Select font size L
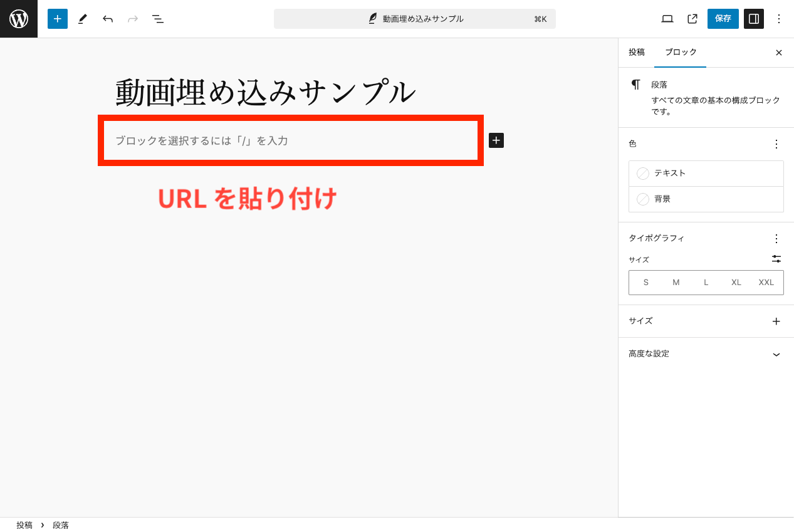Viewport: 794px width, 532px height. tap(706, 283)
